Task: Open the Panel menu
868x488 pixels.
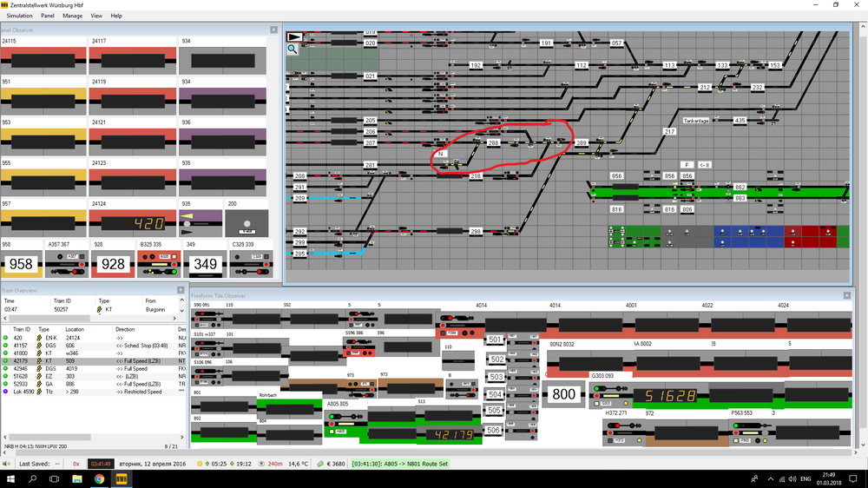Action: point(47,16)
